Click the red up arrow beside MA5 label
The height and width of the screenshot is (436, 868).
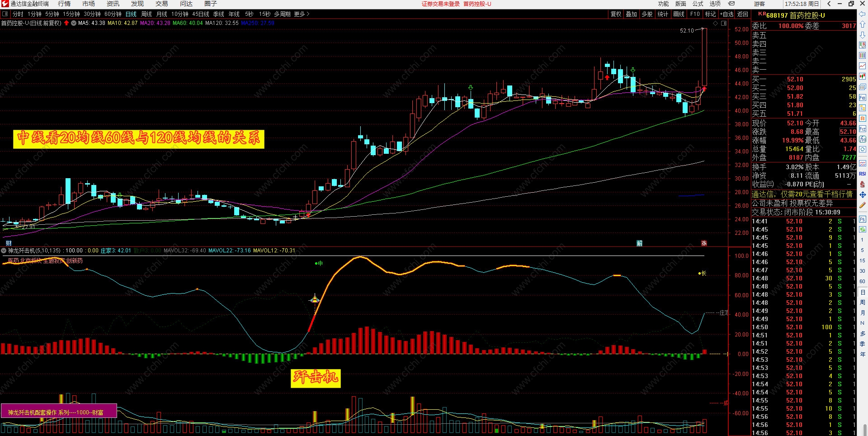(x=66, y=23)
